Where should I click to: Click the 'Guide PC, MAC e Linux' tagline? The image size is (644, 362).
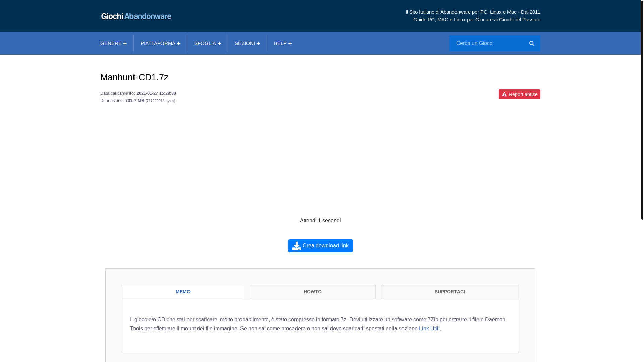pos(477,20)
